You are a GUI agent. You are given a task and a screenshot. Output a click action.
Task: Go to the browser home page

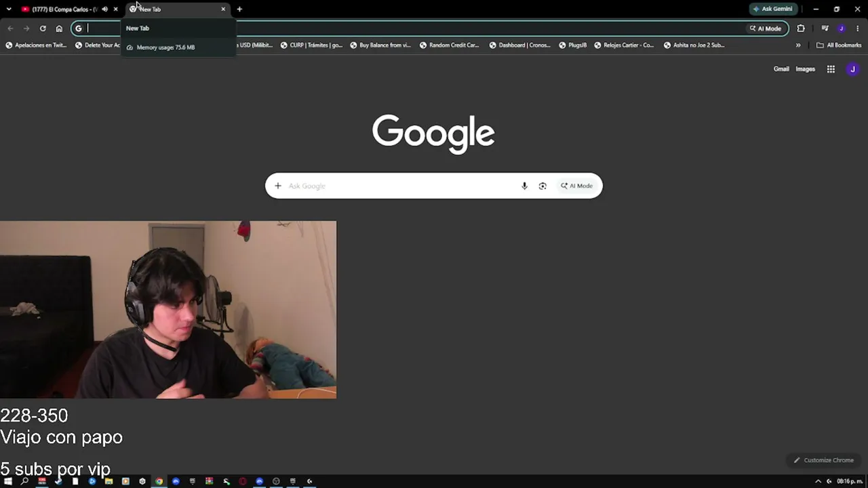[59, 28]
